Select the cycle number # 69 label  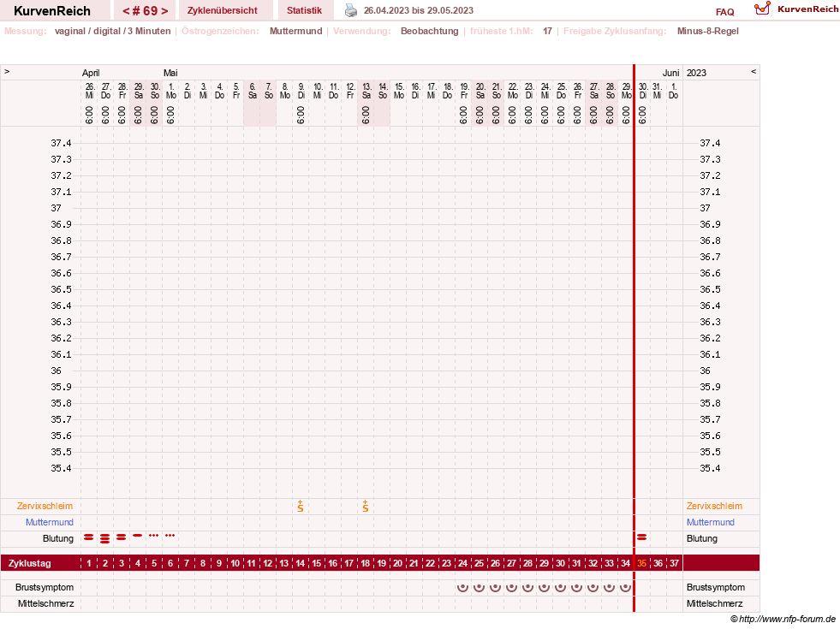pyautogui.click(x=146, y=11)
